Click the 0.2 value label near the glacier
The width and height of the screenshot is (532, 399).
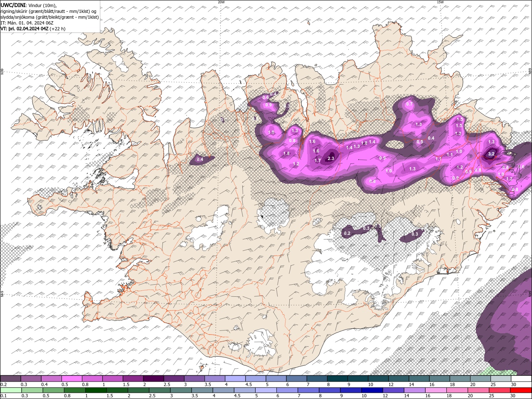pos(347,234)
